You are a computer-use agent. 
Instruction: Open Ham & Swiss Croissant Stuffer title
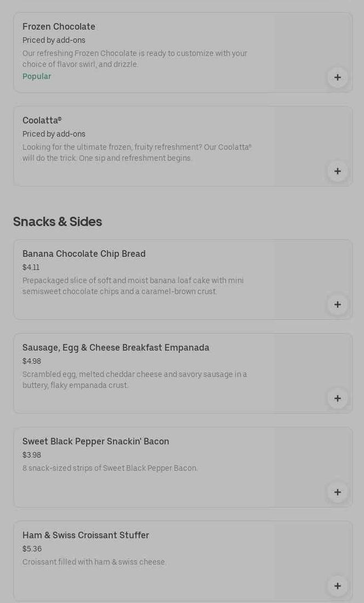86,535
